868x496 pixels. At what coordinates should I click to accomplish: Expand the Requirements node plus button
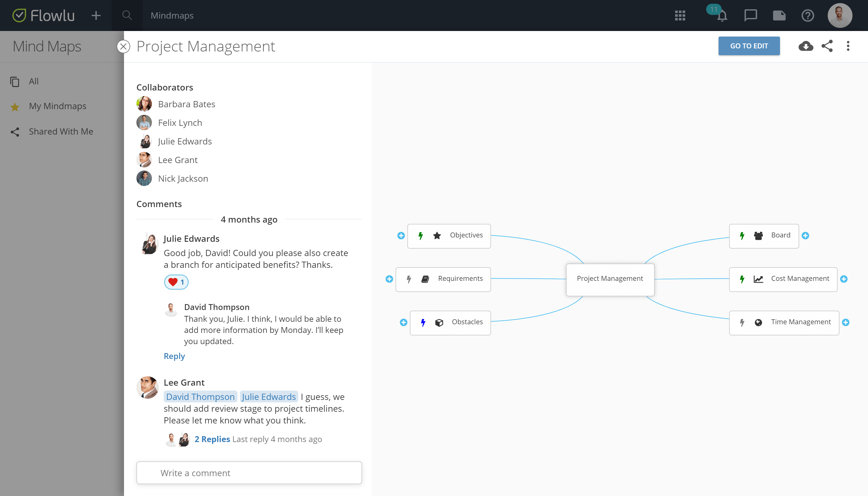click(x=389, y=279)
